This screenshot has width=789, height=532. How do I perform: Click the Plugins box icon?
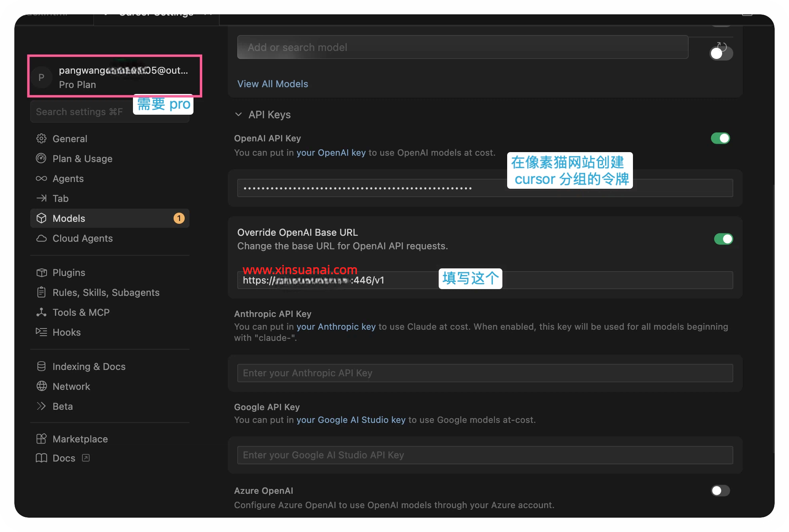click(41, 272)
